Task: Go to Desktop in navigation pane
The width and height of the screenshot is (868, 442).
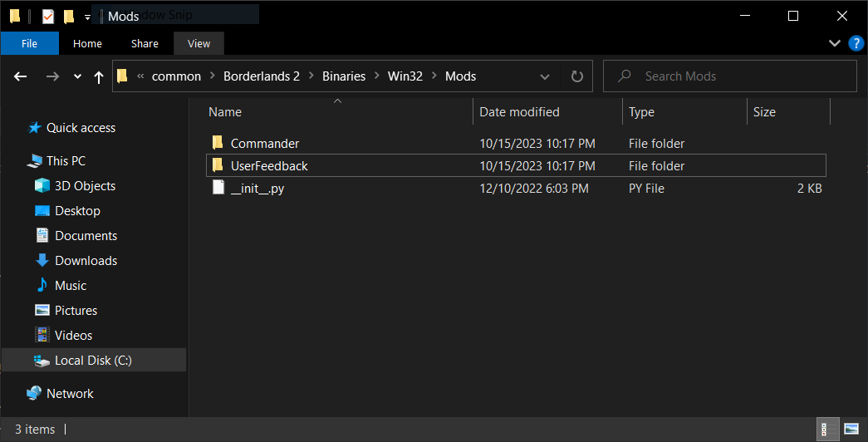Action: 77,210
